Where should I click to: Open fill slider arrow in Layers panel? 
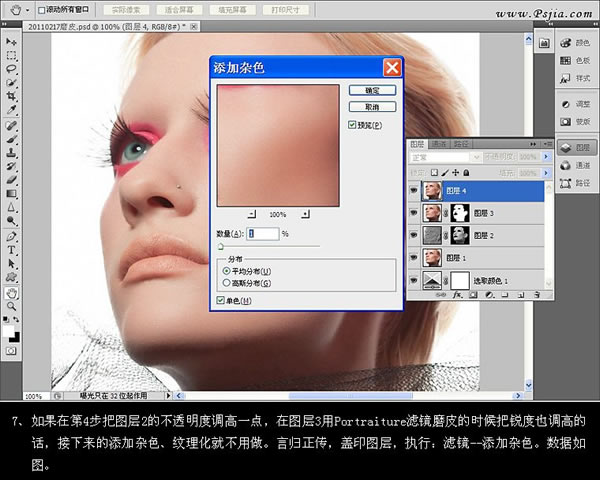546,173
